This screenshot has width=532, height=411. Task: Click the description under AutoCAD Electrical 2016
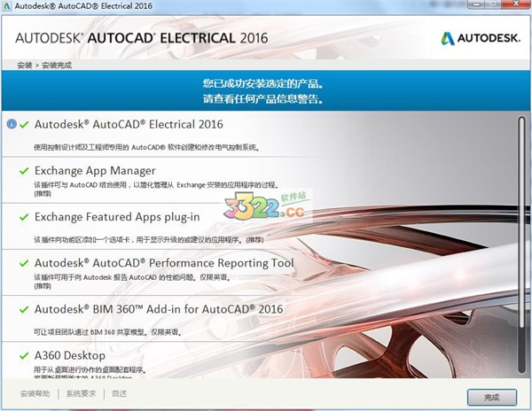146,147
